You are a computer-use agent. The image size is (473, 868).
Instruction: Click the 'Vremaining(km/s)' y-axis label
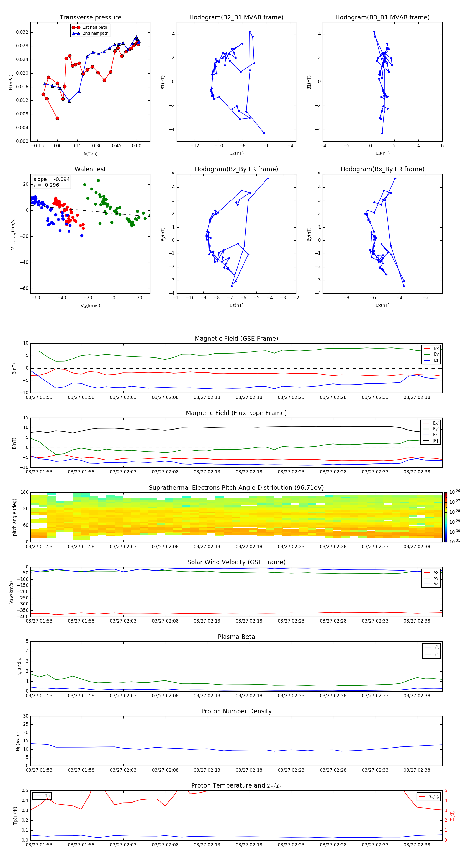pyautogui.click(x=13, y=234)
